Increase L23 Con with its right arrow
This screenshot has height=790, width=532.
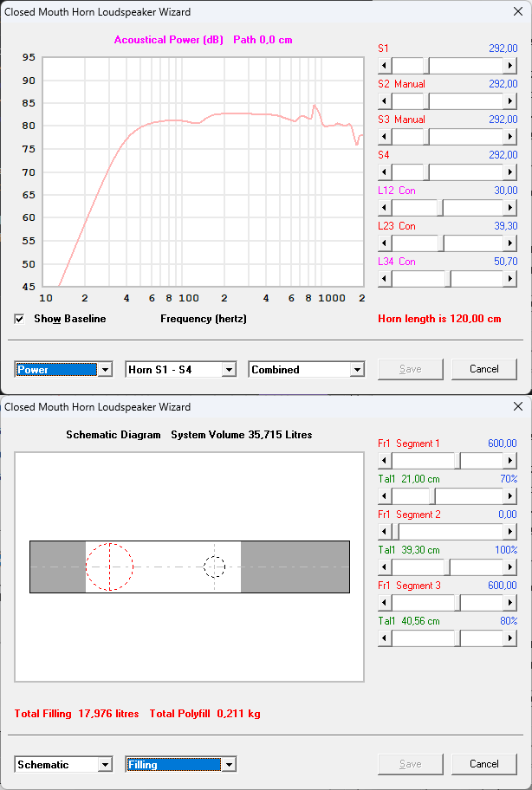coord(509,243)
